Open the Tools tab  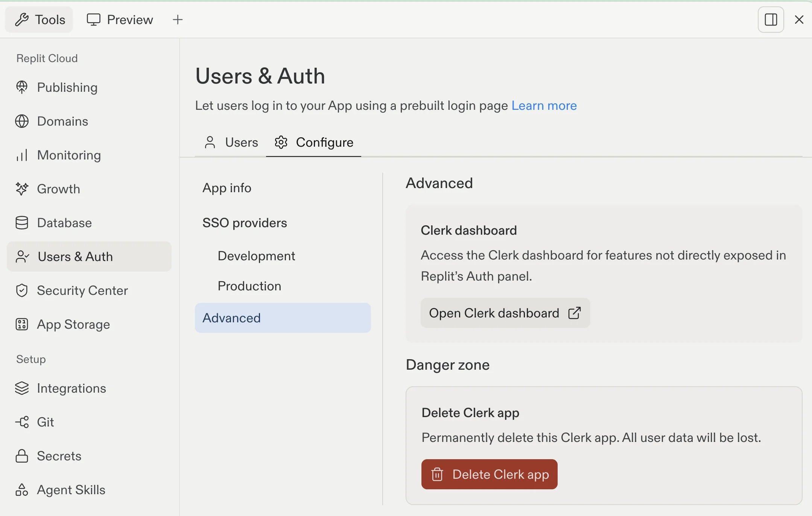39,20
